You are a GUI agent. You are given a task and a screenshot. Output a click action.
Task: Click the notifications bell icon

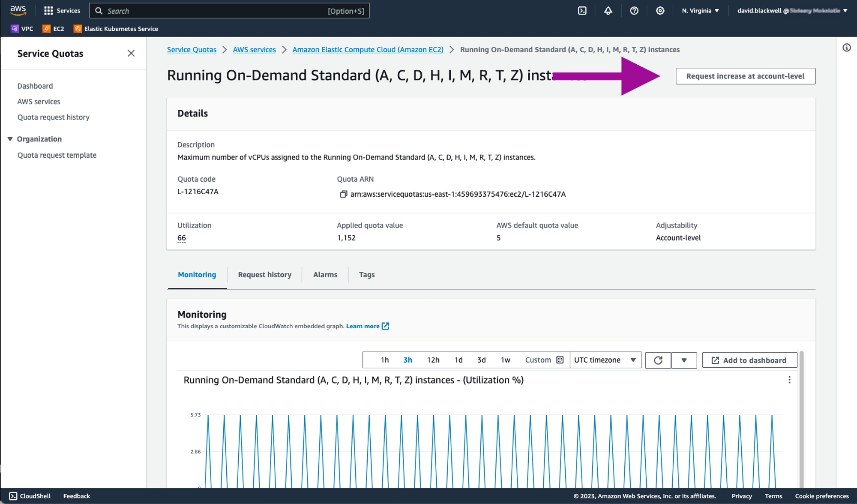point(608,11)
